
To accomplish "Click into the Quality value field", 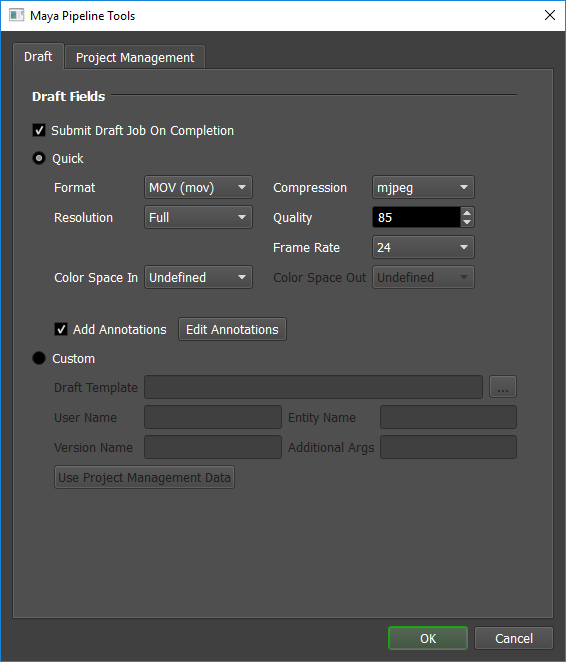I will tap(416, 217).
